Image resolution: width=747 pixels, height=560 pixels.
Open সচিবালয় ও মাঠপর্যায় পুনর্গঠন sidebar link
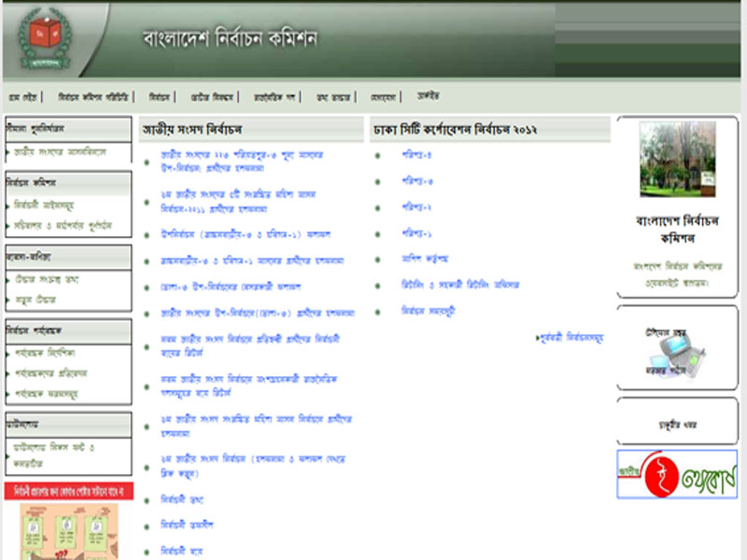(63, 225)
